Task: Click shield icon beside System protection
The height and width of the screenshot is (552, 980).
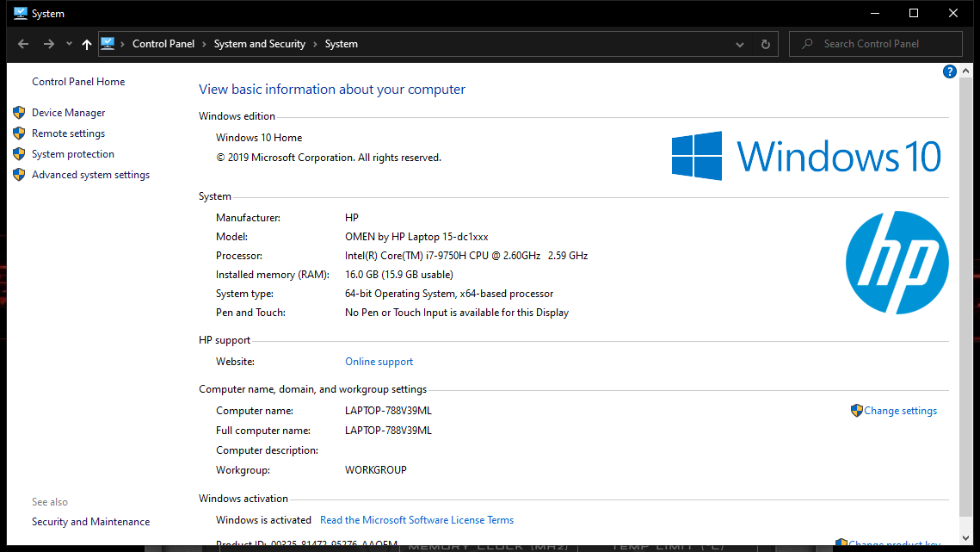Action: point(20,154)
